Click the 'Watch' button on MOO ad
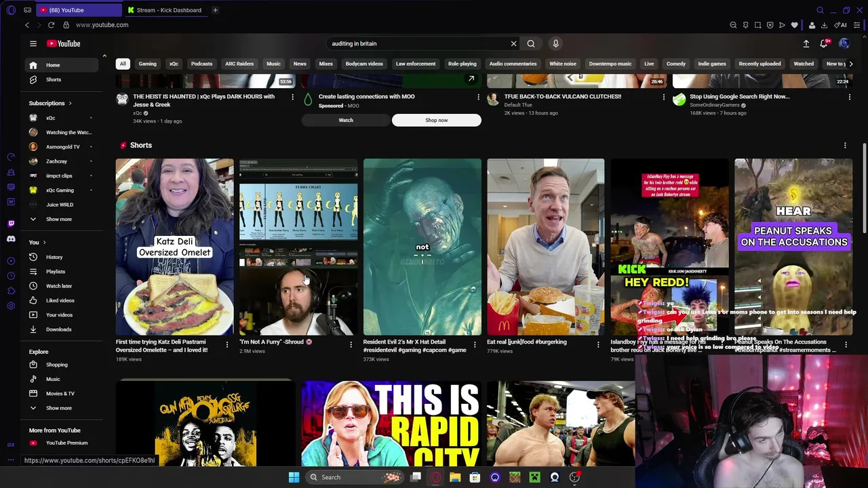The width and height of the screenshot is (868, 488). point(346,120)
